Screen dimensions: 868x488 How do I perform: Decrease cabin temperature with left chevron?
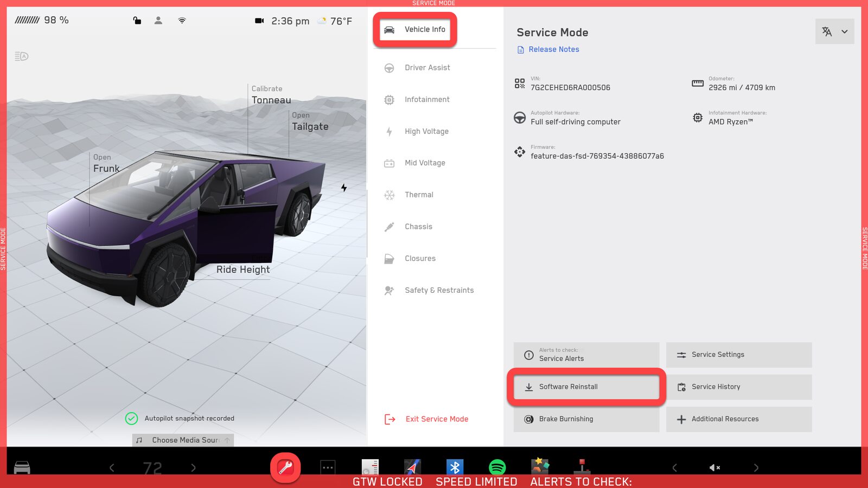[x=112, y=467]
